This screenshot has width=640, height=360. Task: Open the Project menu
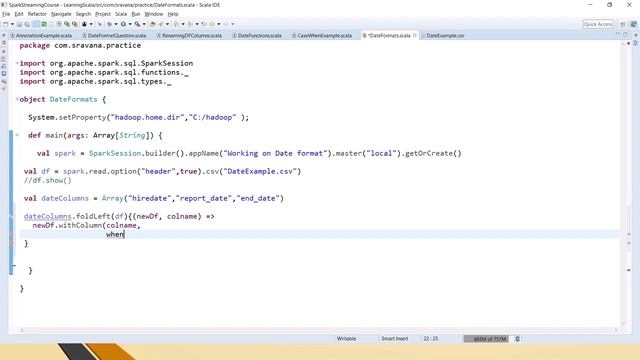[x=103, y=14]
